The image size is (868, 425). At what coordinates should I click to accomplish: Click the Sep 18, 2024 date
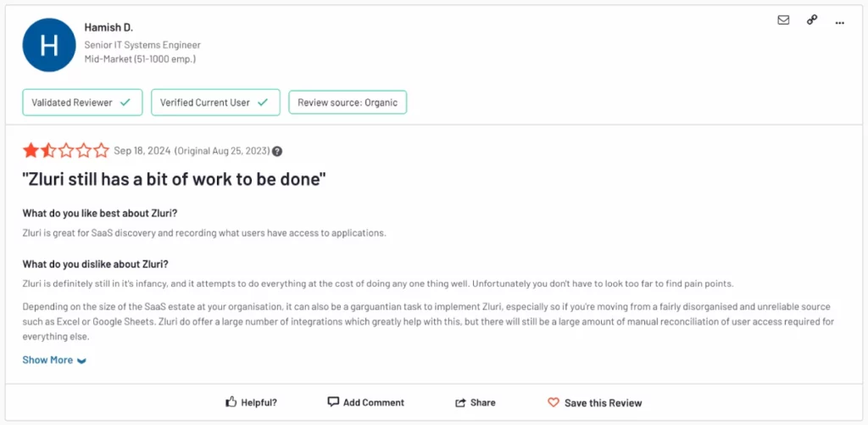(x=142, y=151)
